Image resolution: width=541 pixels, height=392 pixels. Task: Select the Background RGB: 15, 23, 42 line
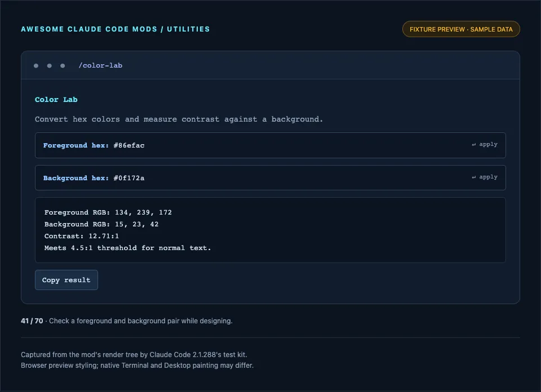click(x=101, y=224)
